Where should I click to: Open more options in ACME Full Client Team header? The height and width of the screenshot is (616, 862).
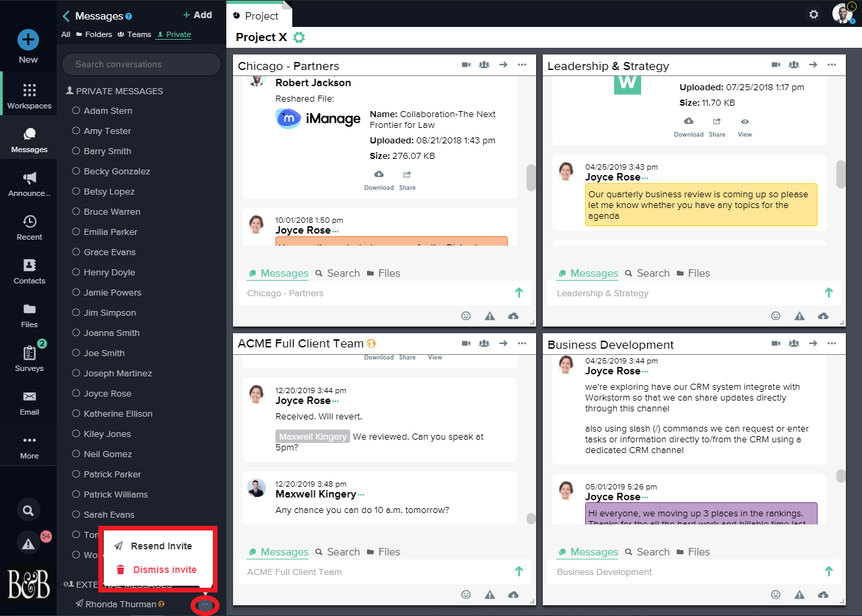point(522,343)
